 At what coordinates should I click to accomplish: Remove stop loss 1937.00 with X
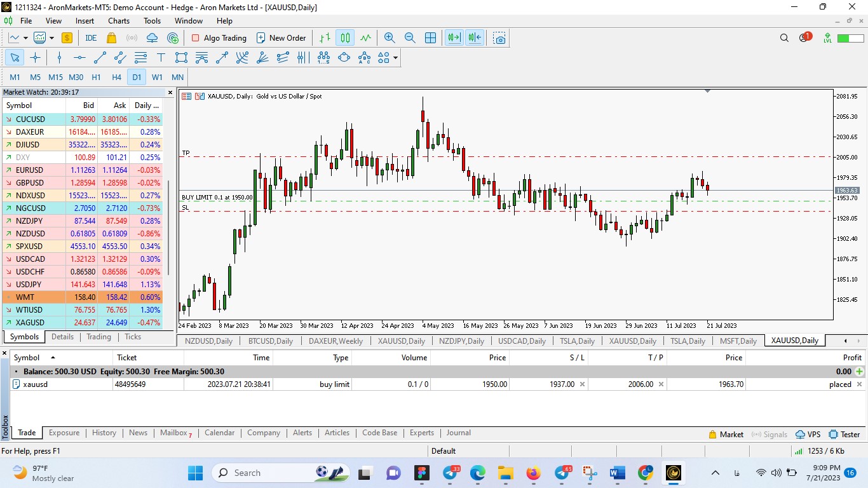click(582, 384)
